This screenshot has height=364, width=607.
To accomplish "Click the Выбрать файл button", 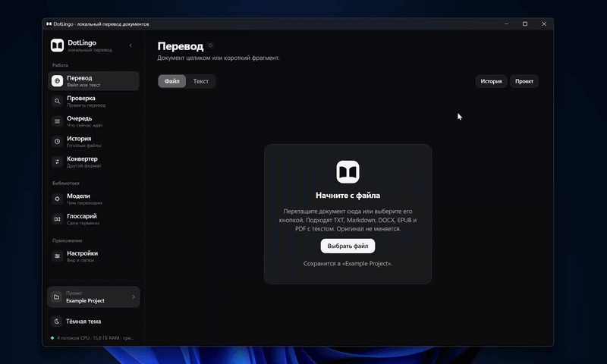I will [348, 246].
